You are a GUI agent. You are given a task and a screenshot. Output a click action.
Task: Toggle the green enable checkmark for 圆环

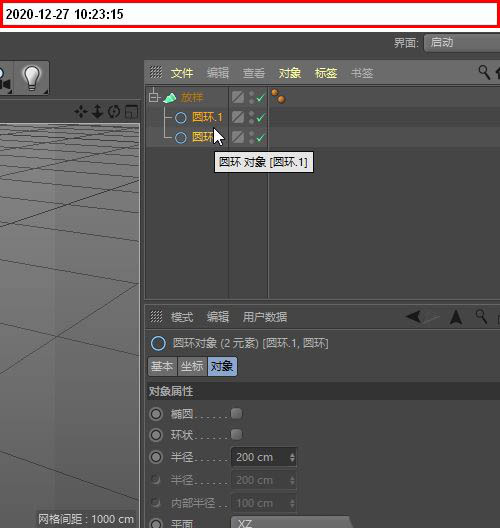(x=261, y=138)
